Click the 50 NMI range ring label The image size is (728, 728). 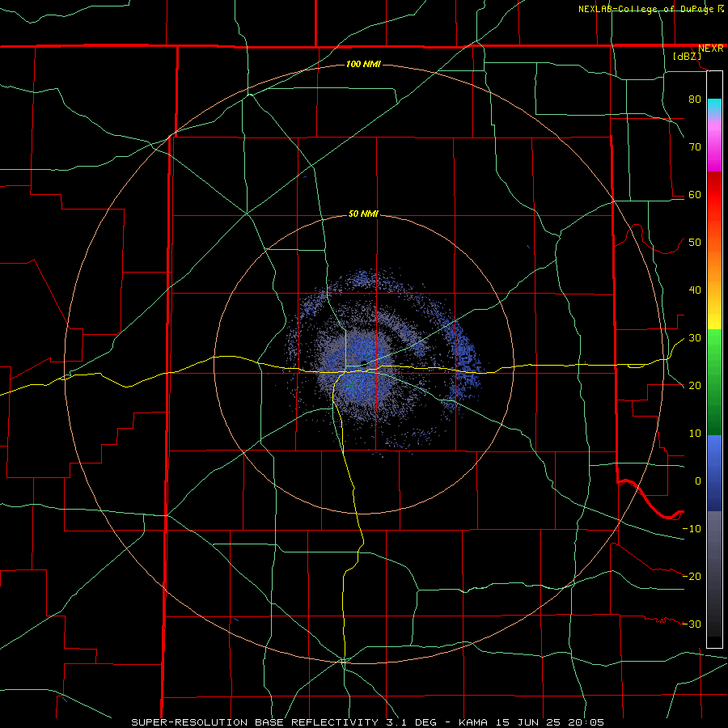coord(363,214)
